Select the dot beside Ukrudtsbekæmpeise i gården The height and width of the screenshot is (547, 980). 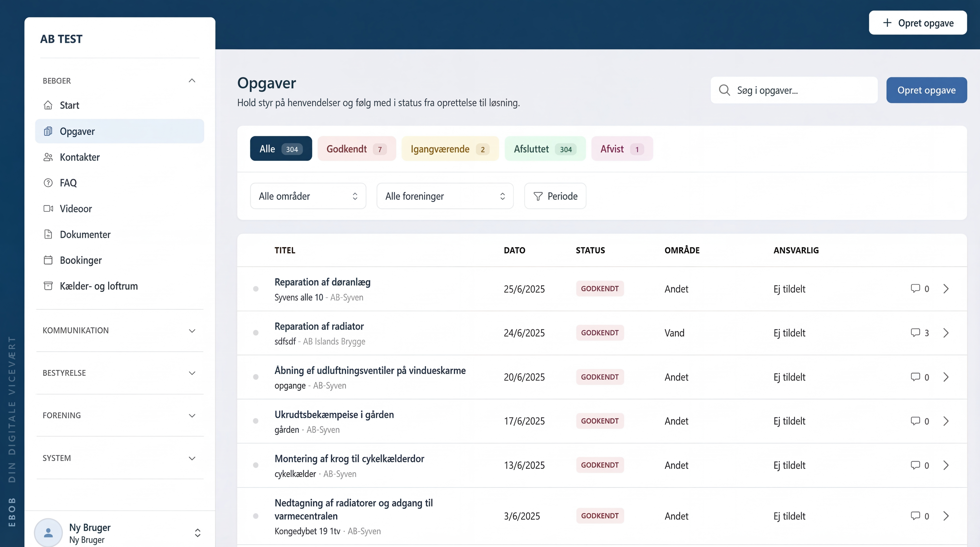point(256,421)
